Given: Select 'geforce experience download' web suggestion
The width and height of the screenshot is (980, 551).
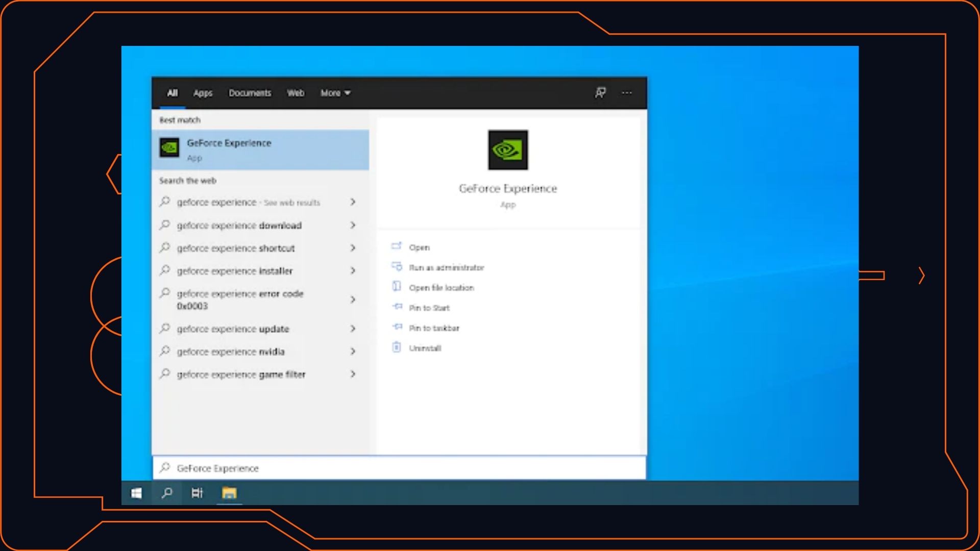Looking at the screenshot, I should point(260,225).
